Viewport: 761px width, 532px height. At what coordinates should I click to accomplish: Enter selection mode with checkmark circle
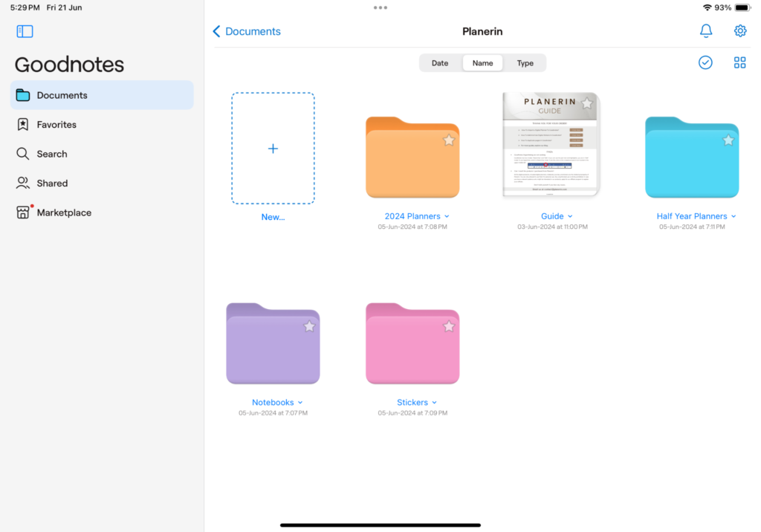[x=705, y=62]
